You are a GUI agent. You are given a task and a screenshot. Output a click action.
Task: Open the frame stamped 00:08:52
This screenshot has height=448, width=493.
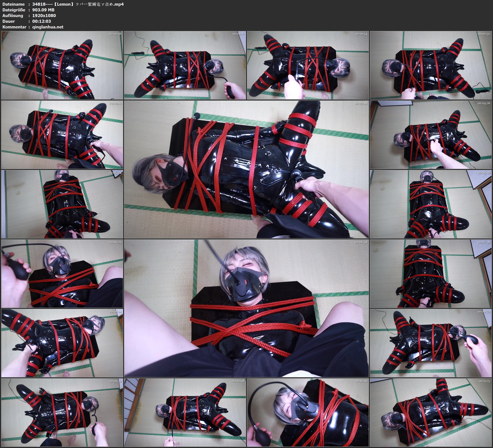(x=431, y=343)
